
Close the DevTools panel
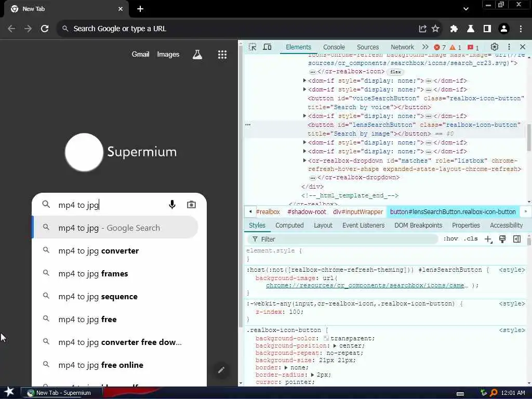point(523,47)
